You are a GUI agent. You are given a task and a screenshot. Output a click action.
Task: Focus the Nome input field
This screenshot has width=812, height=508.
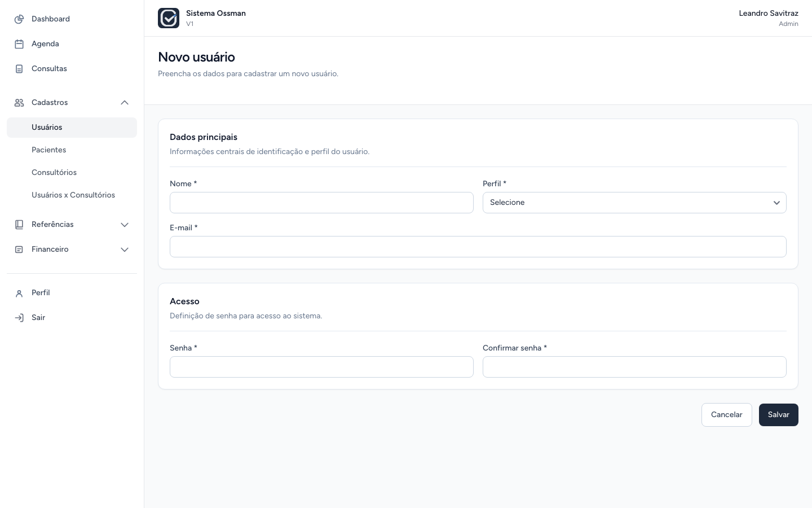coord(321,203)
